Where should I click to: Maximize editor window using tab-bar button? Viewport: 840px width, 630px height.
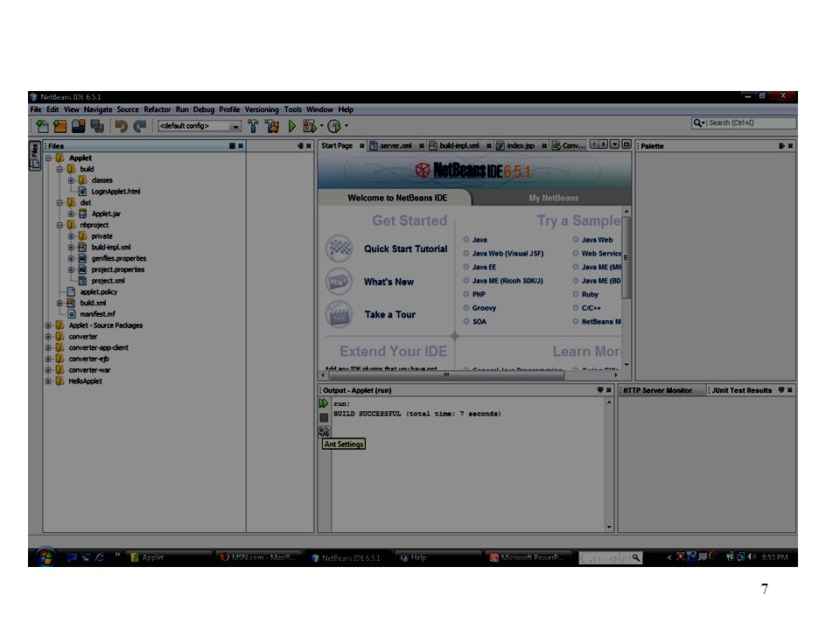pos(626,144)
